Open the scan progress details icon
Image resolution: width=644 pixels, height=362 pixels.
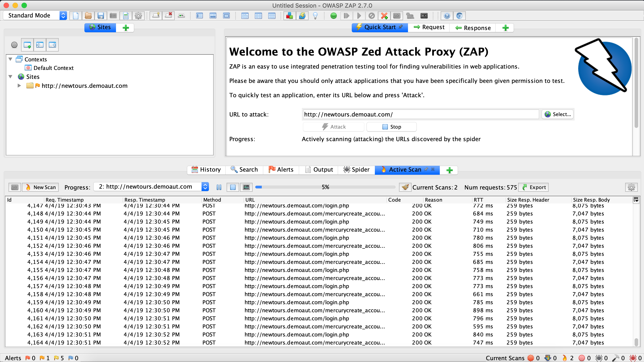pos(246,187)
